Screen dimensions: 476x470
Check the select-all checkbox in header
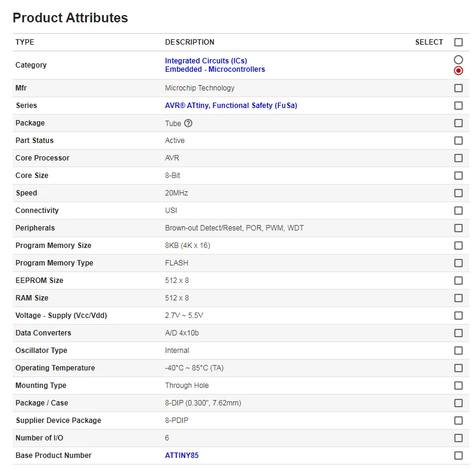459,42
